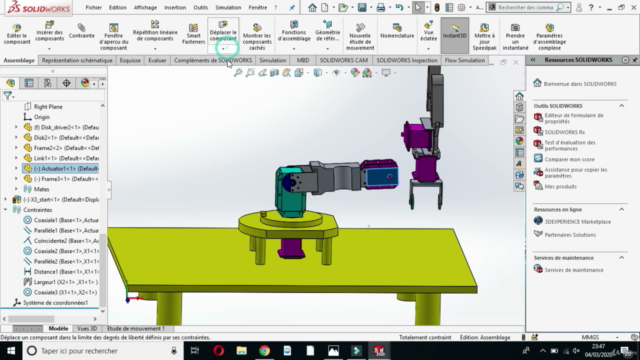Expand Disk_driver2<1> component node
Image resolution: width=640 pixels, height=360 pixels.
[x=16, y=127]
